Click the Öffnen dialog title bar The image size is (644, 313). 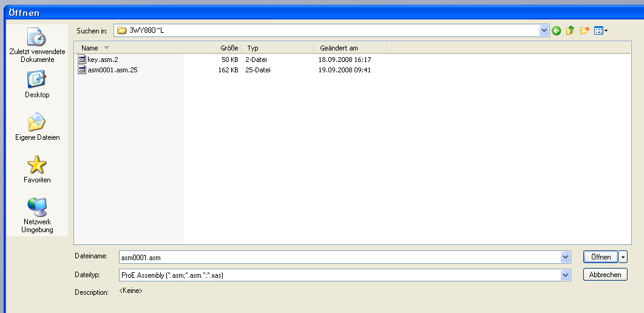coord(325,13)
